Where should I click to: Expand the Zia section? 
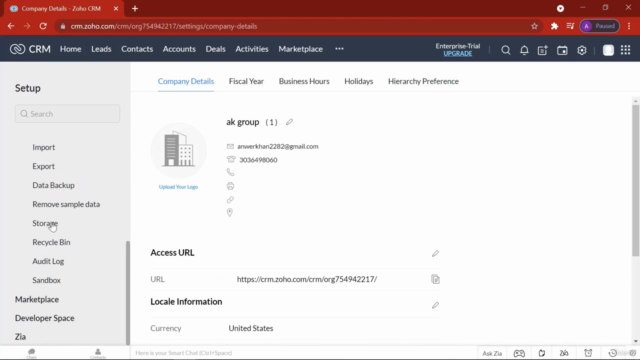[x=20, y=337]
